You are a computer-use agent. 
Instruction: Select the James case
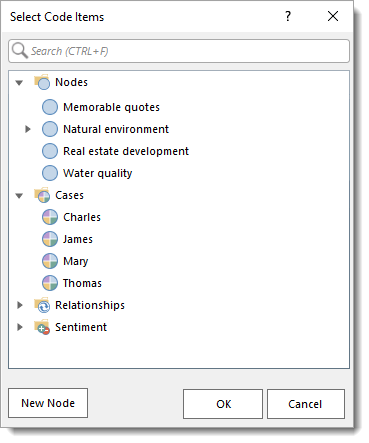point(78,239)
